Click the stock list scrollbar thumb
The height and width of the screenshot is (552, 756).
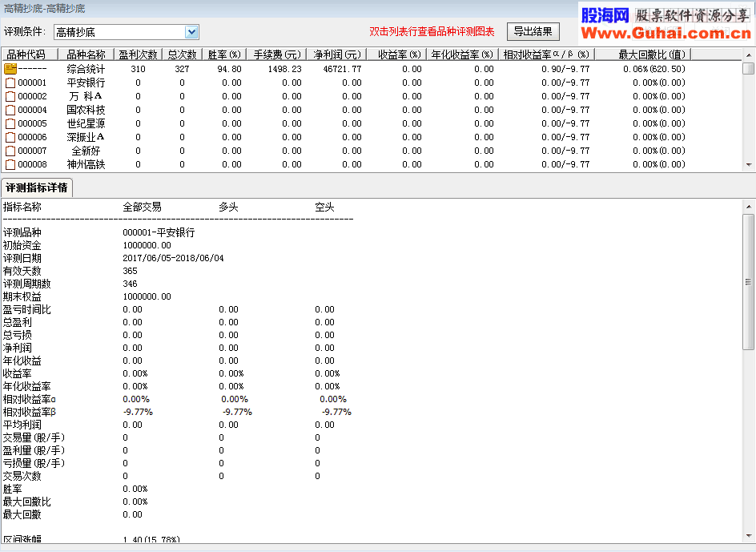pyautogui.click(x=749, y=68)
